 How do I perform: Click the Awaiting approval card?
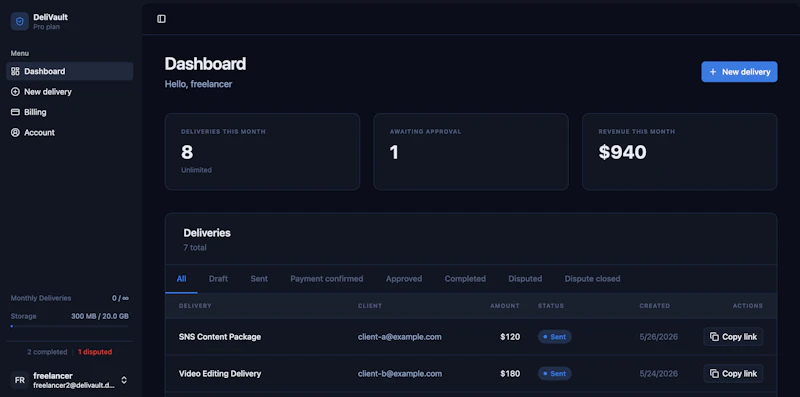(x=471, y=152)
